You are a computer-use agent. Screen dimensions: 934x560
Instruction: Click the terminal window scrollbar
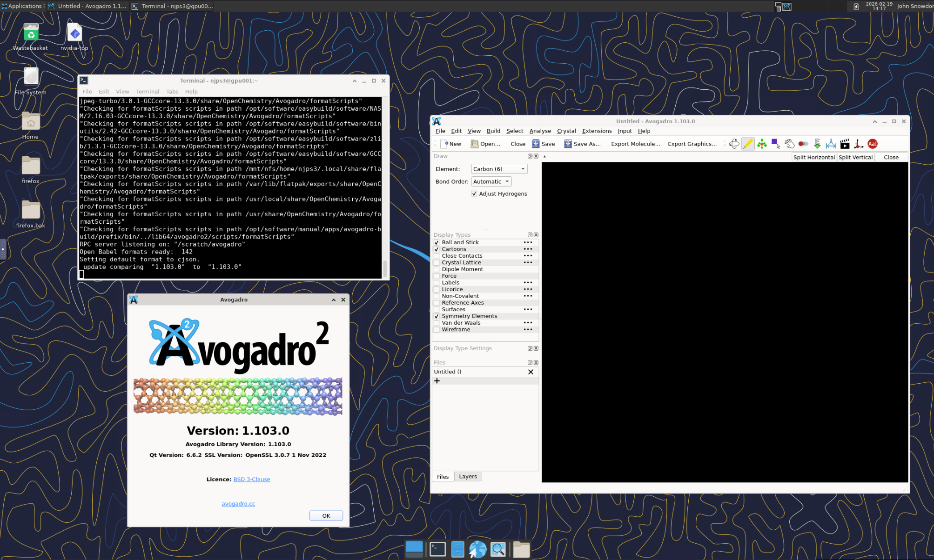coord(384,268)
